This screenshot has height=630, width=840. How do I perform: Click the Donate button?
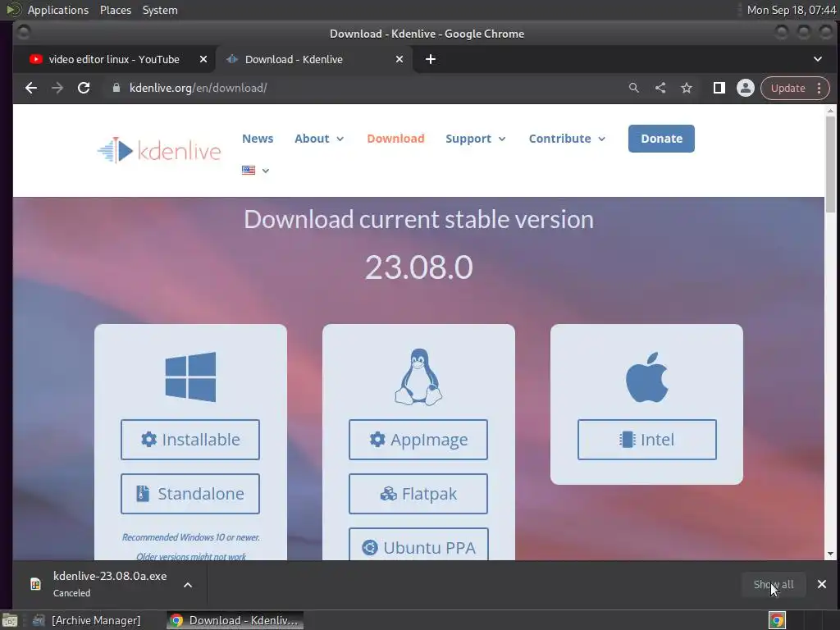point(661,139)
